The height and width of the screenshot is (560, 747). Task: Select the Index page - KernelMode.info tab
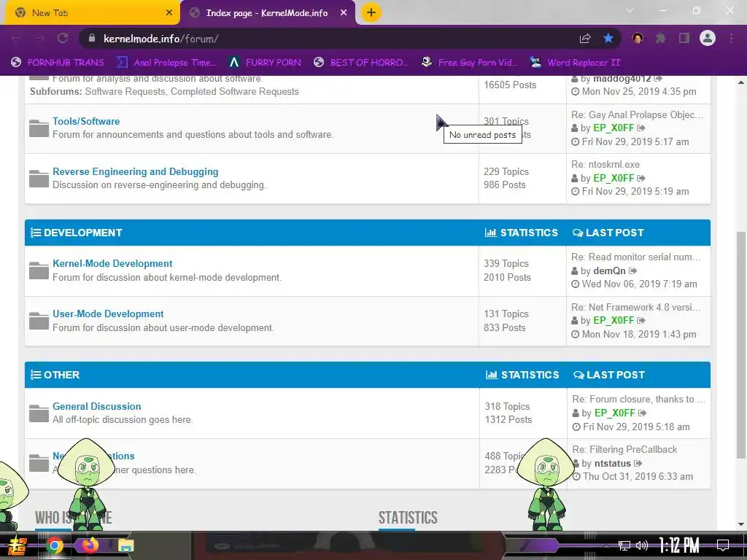tap(268, 13)
